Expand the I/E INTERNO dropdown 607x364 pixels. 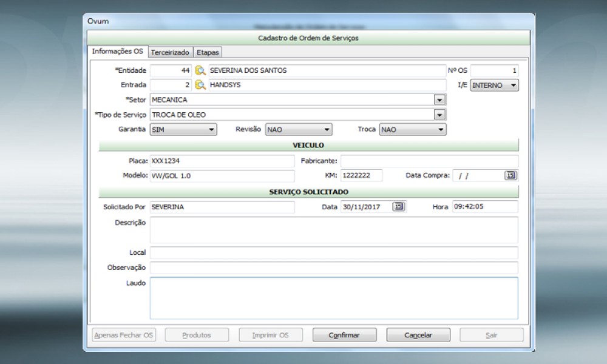(514, 86)
